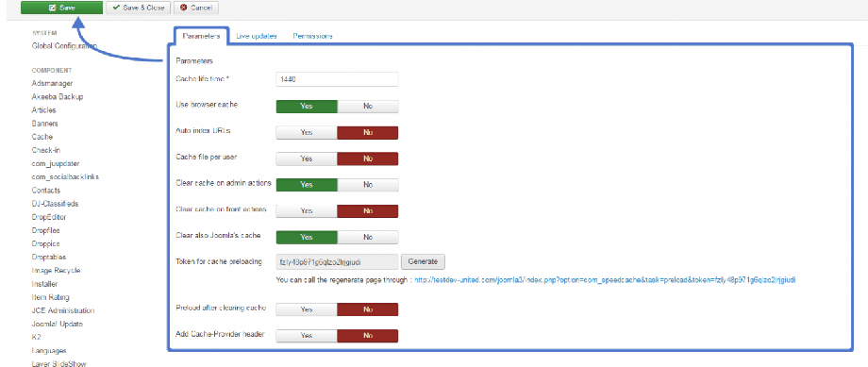
Task: Click the Generate token button
Action: click(423, 261)
